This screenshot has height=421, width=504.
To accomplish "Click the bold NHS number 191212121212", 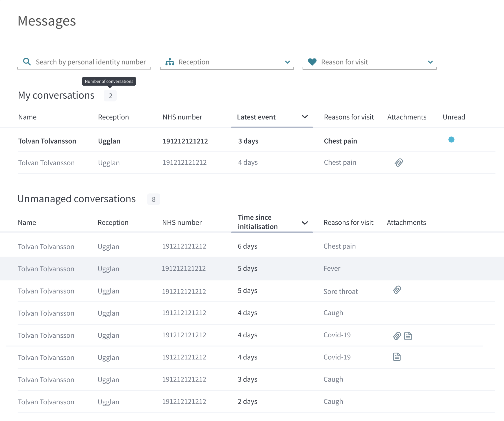I will point(185,141).
